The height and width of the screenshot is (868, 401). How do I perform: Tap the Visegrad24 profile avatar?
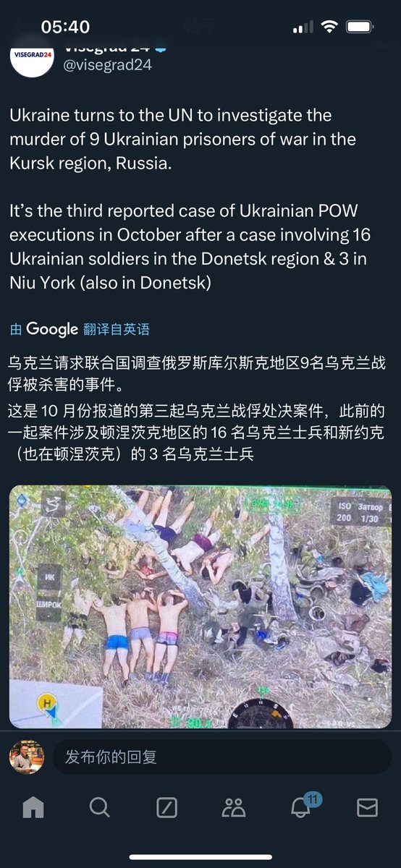32,58
